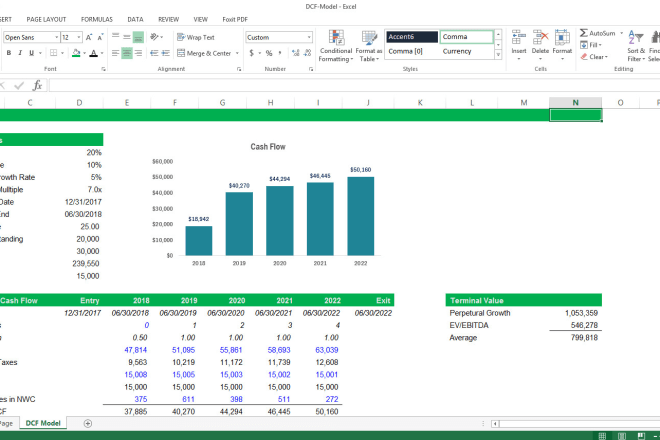Open the FORMULAS ribbon tab
The height and width of the screenshot is (440, 660).
pos(97,19)
